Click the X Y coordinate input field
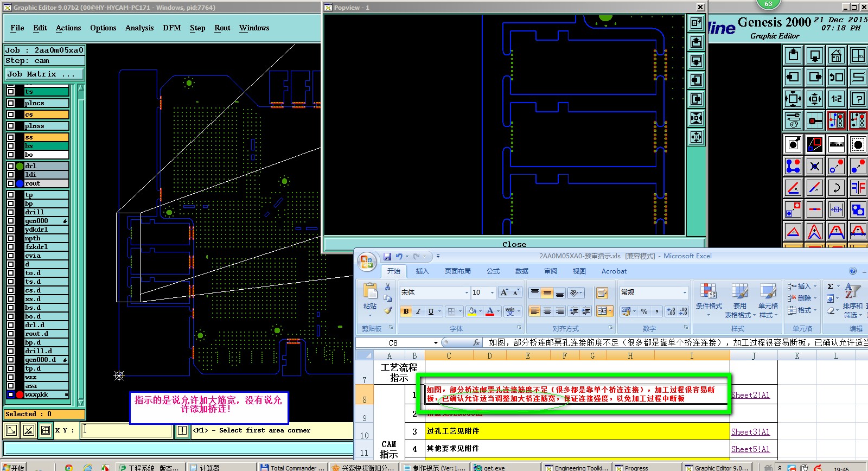Viewport: 868px width, 471px height. 127,430
